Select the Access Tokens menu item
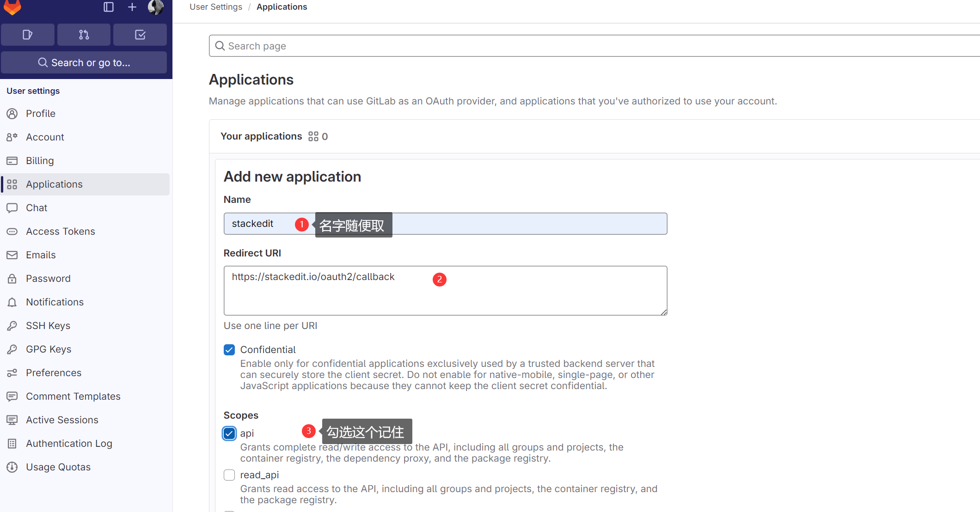Screen dimensions: 980x512 click(60, 232)
